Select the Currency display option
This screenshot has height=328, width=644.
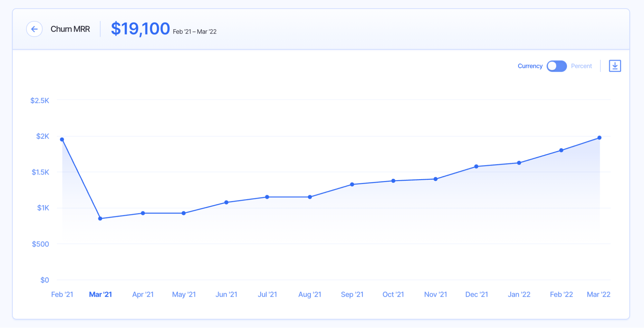tap(530, 66)
